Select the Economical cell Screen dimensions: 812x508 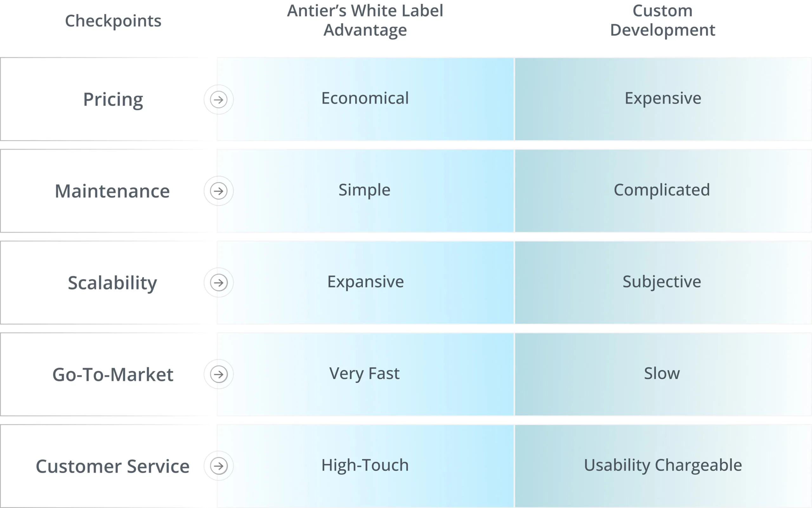pyautogui.click(x=365, y=98)
